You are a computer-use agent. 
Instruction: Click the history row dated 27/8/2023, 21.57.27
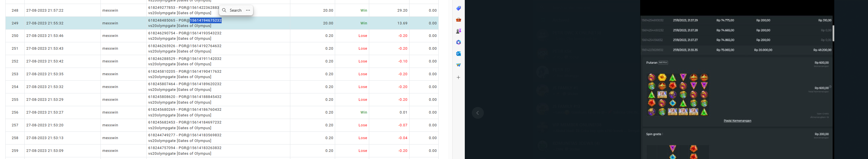(736, 40)
